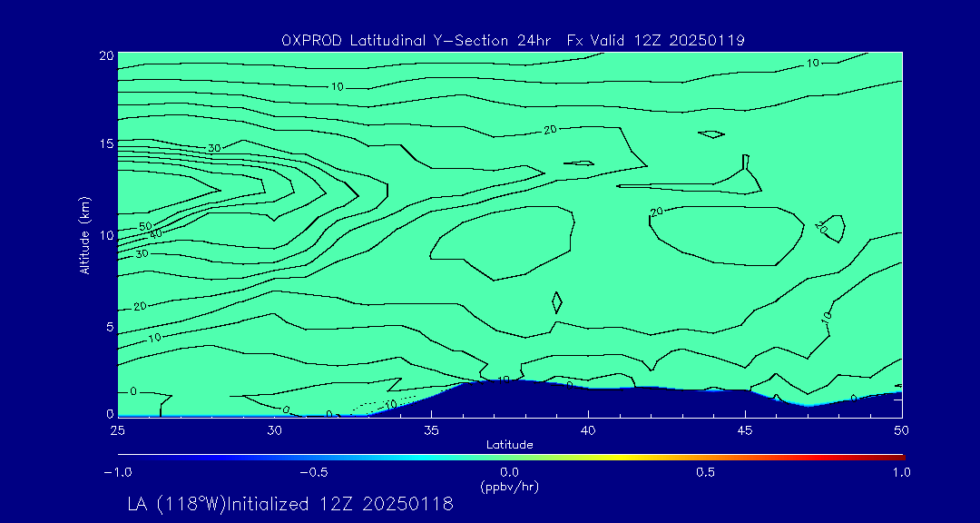980x523 pixels.
Task: Click the 'LA (118°W)Initialized 12Z 20250118' caption
Action: coord(290,504)
